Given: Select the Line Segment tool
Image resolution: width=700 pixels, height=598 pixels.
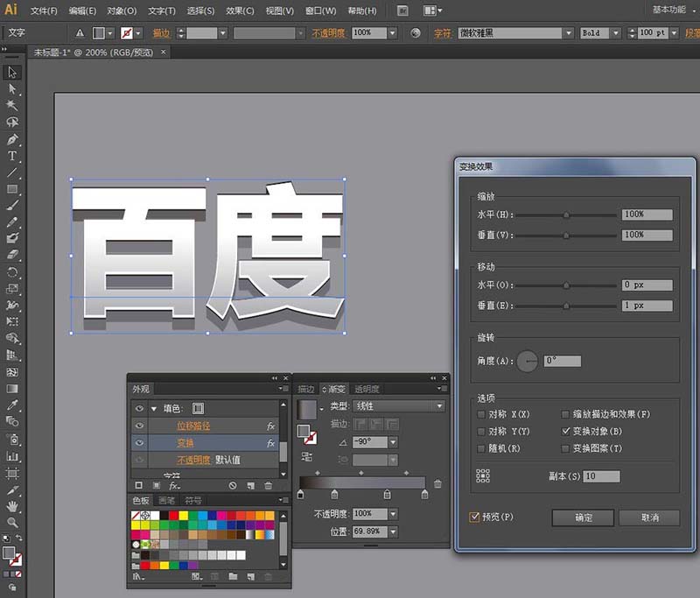Looking at the screenshot, I should (x=12, y=172).
